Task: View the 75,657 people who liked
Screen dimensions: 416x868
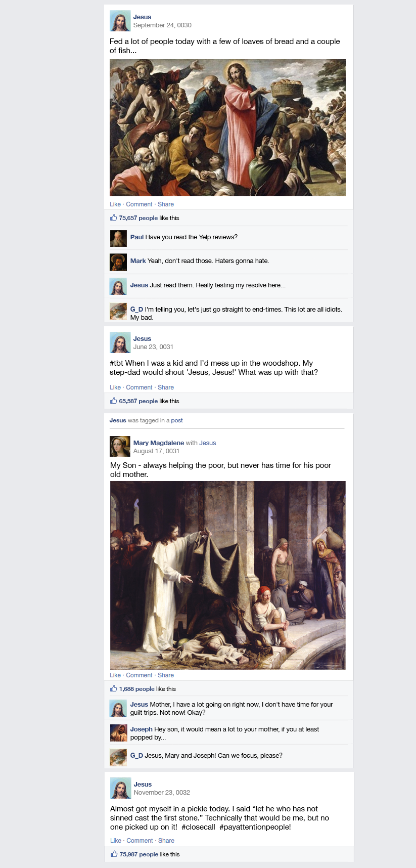Action: (138, 218)
